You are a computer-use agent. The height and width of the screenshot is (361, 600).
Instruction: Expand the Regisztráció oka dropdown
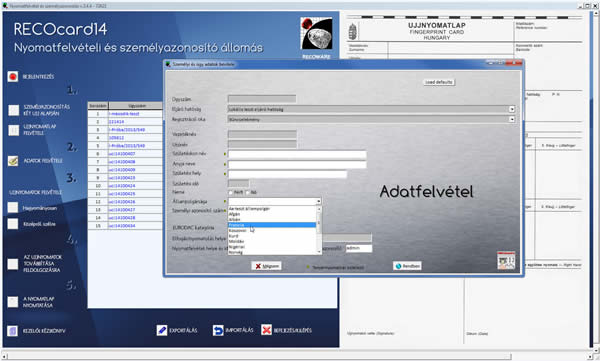(512, 119)
